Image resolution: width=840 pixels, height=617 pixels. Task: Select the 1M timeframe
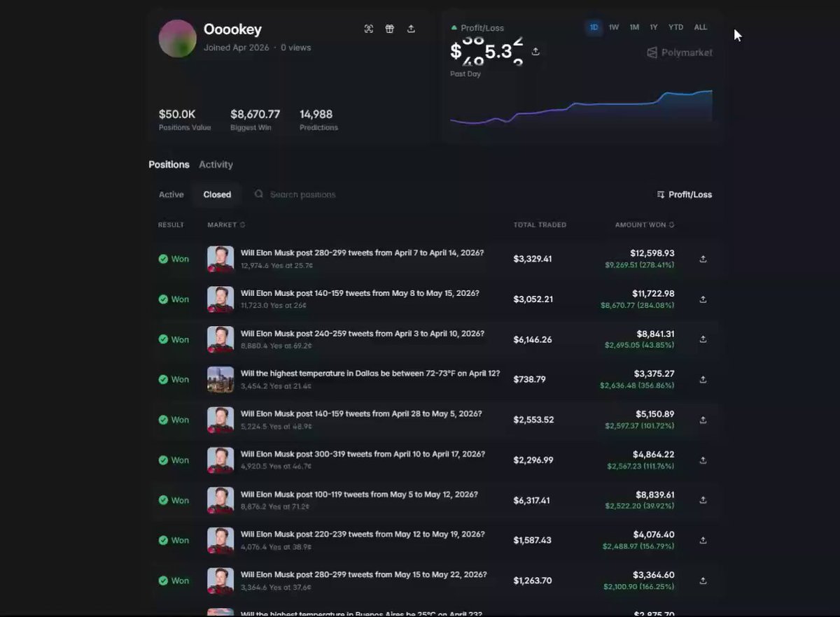(634, 27)
